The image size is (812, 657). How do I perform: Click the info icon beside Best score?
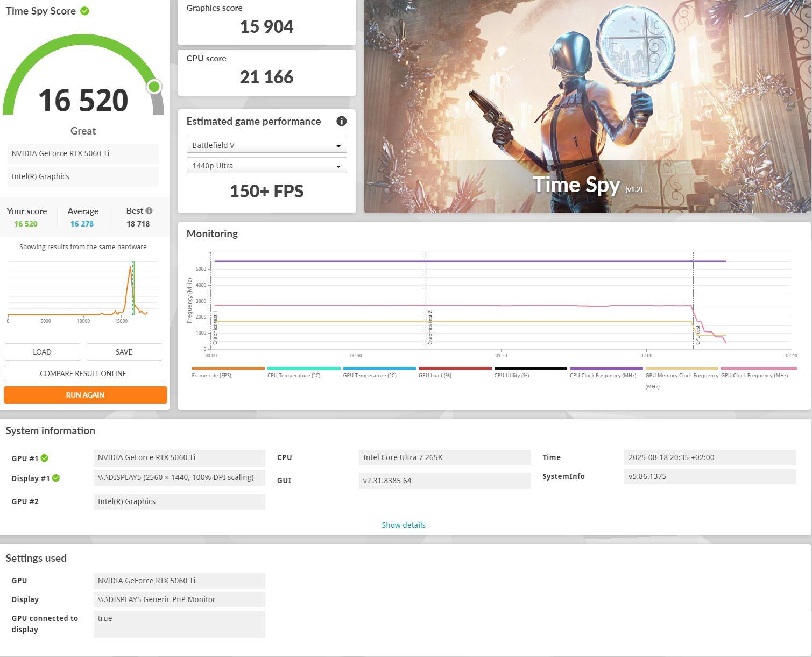149,211
